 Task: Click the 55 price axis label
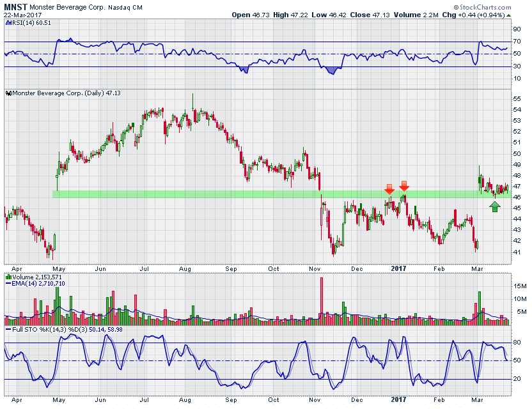pyautogui.click(x=517, y=98)
